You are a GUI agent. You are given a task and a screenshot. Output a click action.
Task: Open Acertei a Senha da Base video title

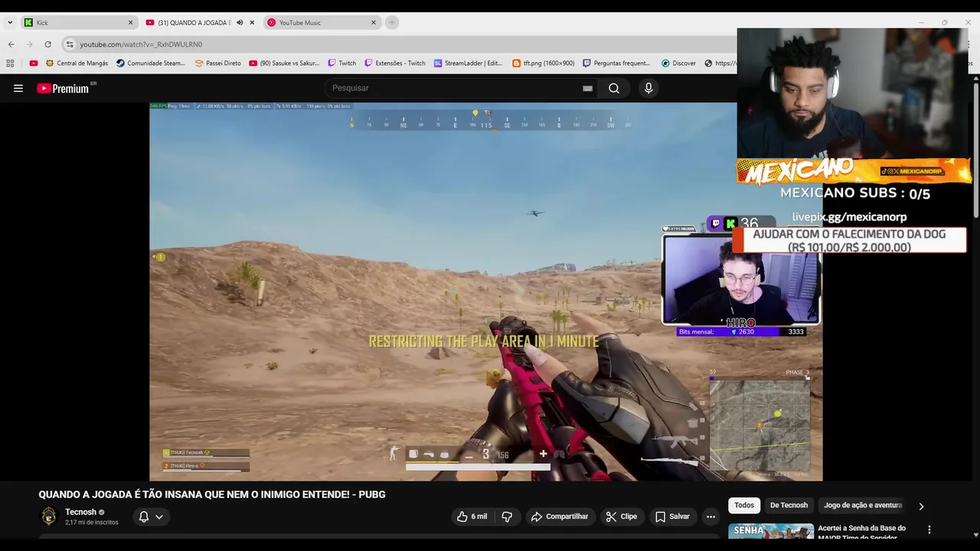pyautogui.click(x=861, y=531)
